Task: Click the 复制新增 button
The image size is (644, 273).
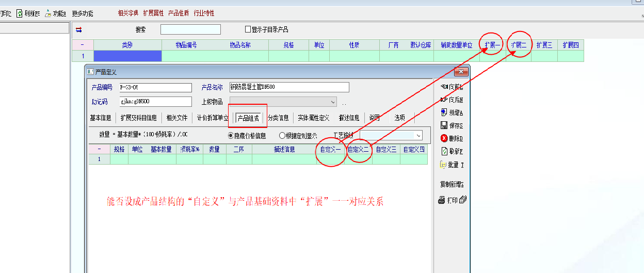Action: point(451,184)
